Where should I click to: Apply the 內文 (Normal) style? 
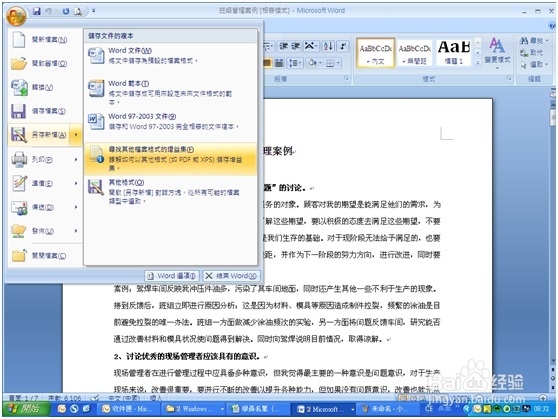click(x=375, y=53)
